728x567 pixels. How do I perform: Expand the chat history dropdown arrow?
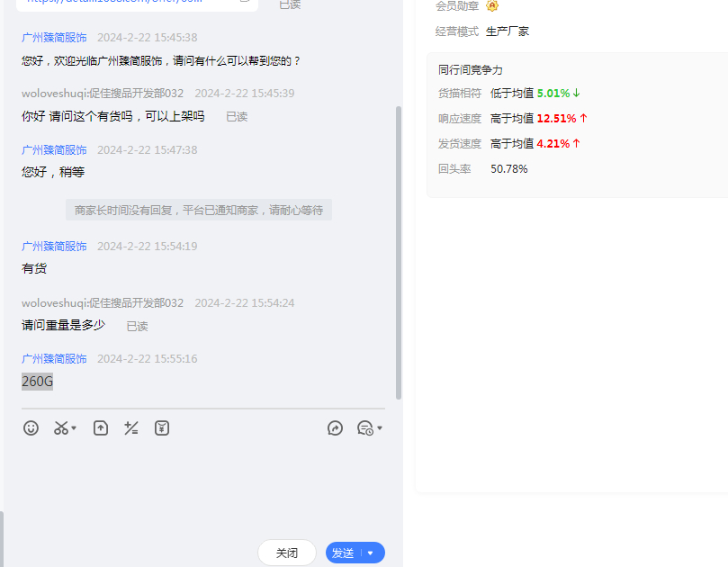click(380, 429)
